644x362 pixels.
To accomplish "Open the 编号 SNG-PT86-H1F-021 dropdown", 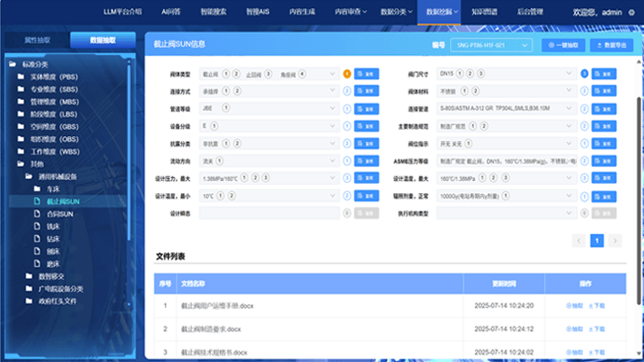I will pyautogui.click(x=491, y=45).
